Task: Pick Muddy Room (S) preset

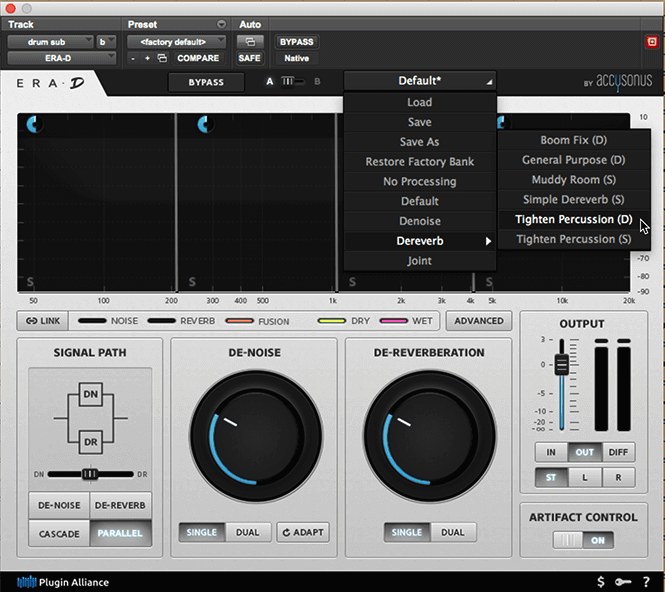Action: (574, 180)
